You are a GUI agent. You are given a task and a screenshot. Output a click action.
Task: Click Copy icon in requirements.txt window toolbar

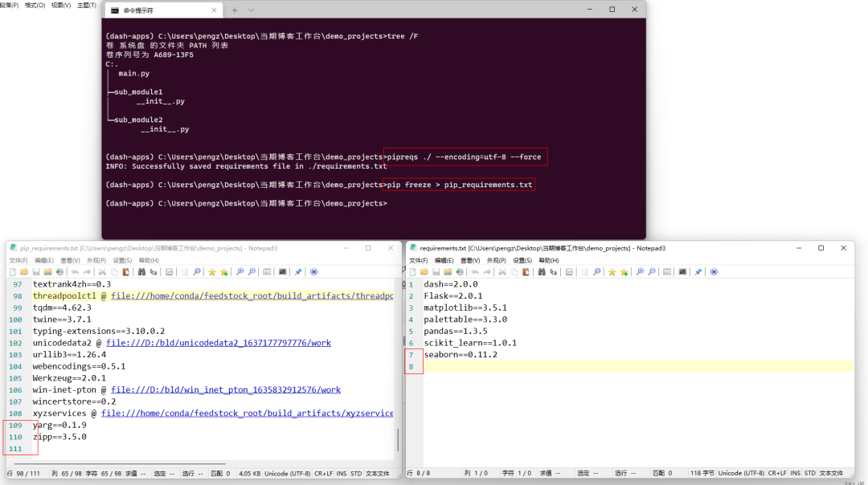coord(514,272)
